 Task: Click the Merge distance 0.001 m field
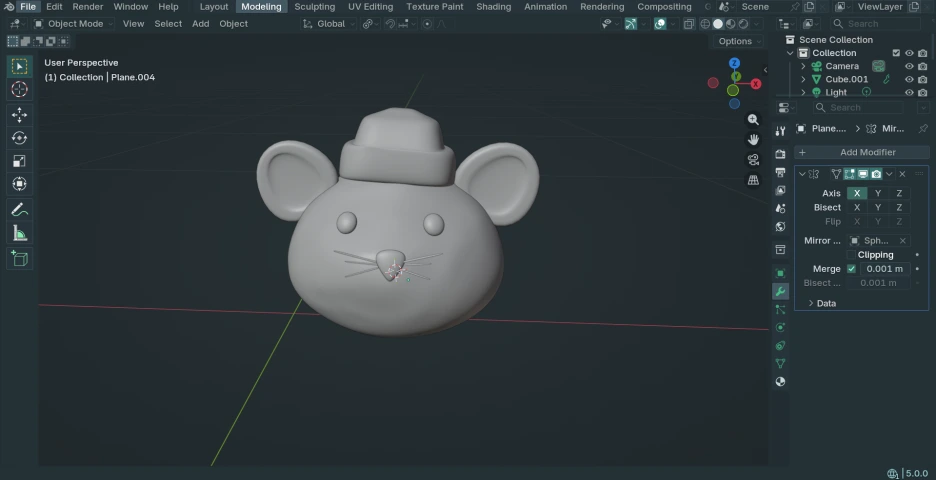pyautogui.click(x=884, y=269)
